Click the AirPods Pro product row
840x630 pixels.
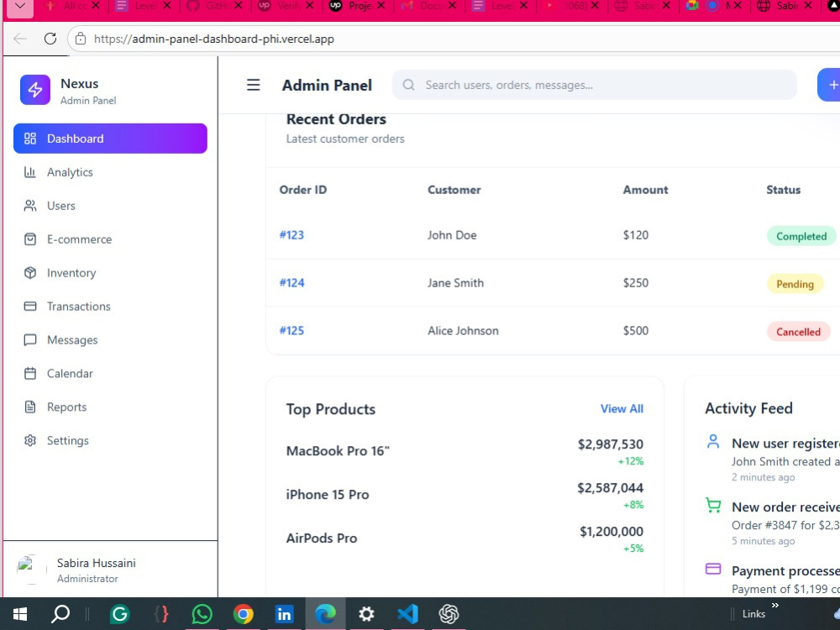point(465,538)
